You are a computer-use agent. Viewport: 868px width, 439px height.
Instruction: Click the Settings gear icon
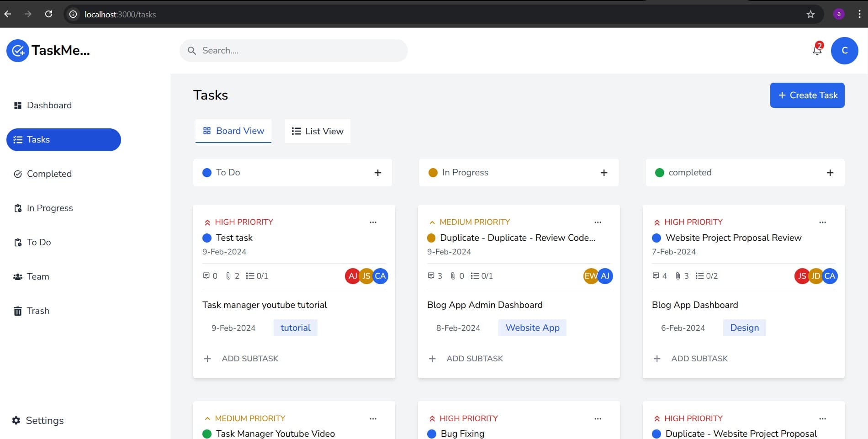click(x=17, y=420)
